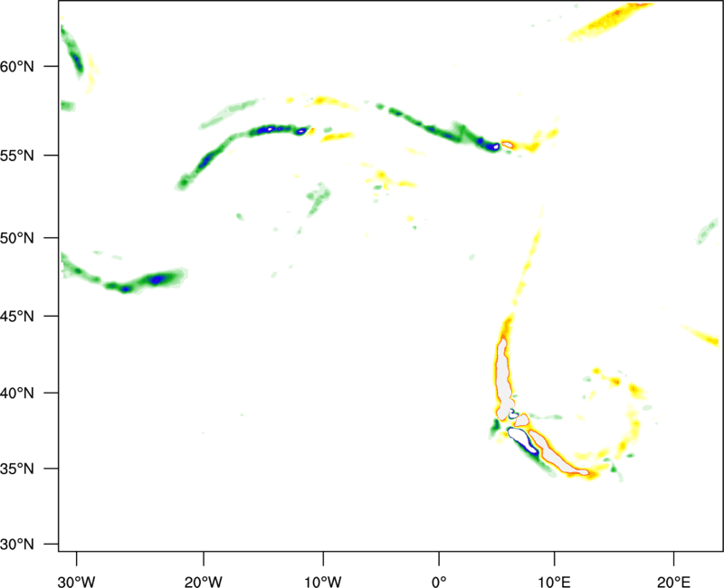
Task: Click the 40°N latitude label
Action: pyautogui.click(x=17, y=393)
